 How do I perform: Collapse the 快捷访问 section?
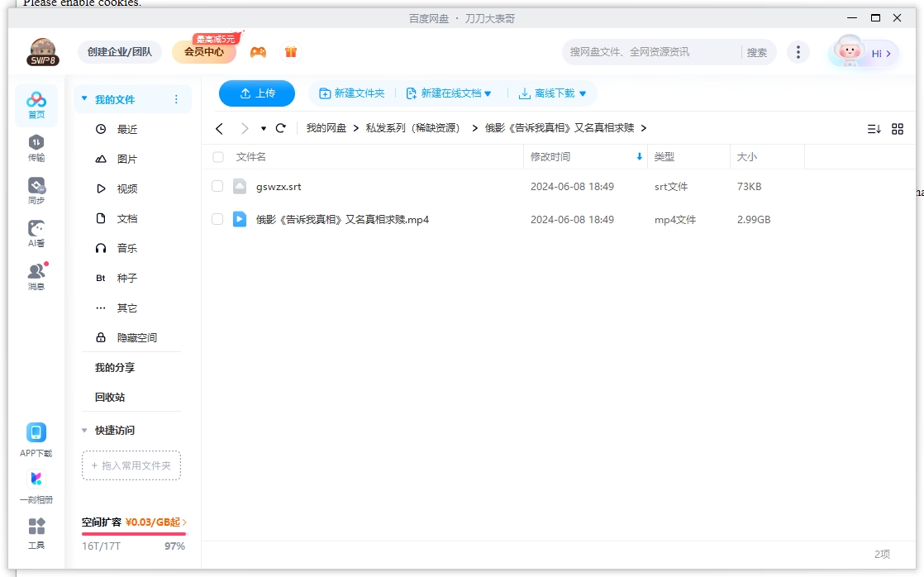(x=83, y=430)
